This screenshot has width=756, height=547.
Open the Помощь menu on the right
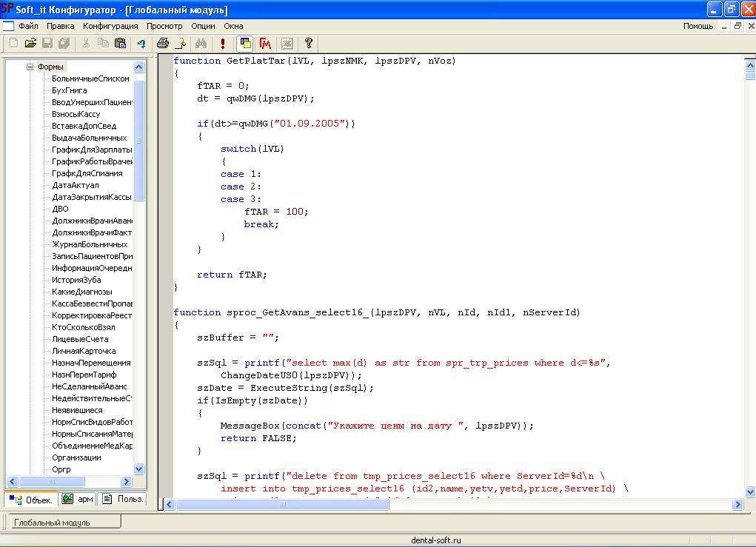pos(698,26)
